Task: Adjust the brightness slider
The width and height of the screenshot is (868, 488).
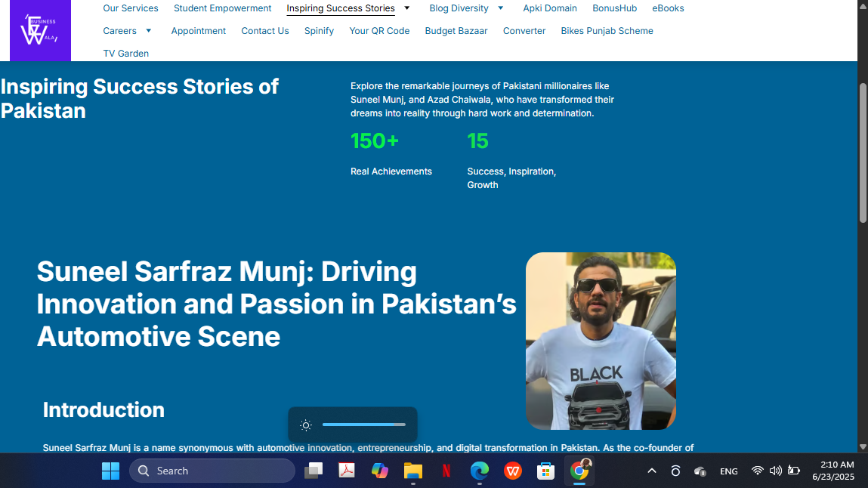Action: [x=363, y=425]
